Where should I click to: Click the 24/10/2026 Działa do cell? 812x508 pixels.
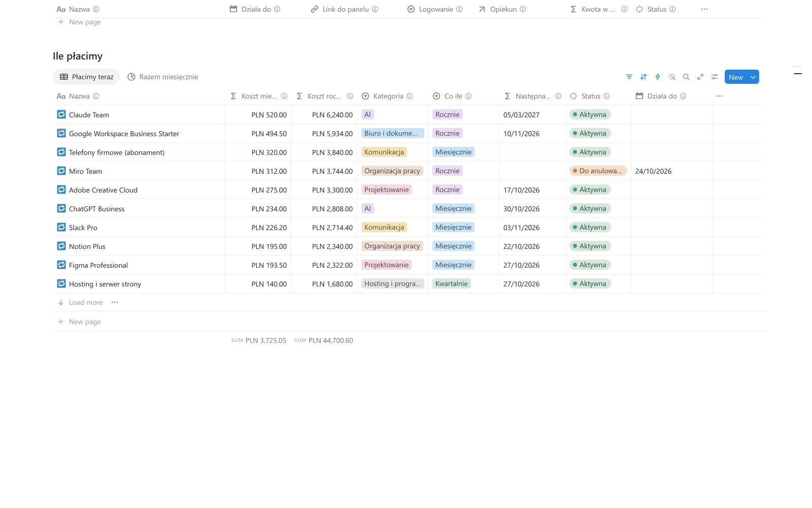[653, 171]
